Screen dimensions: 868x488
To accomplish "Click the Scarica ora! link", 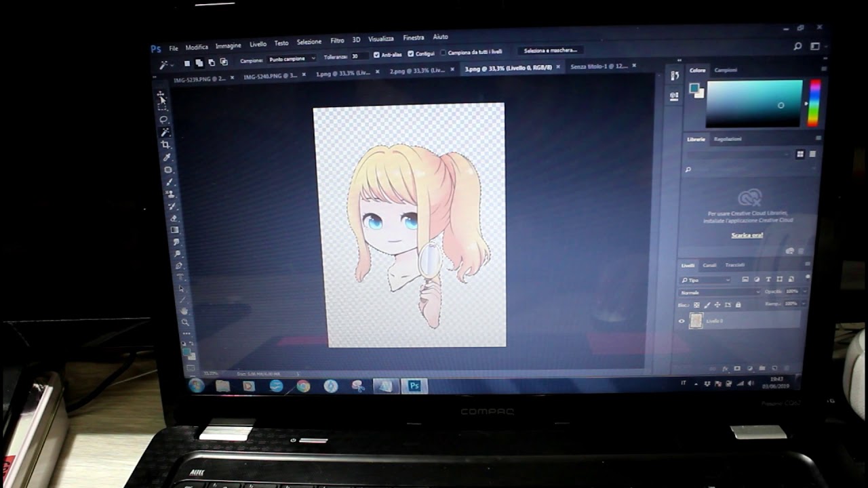I will click(x=747, y=235).
